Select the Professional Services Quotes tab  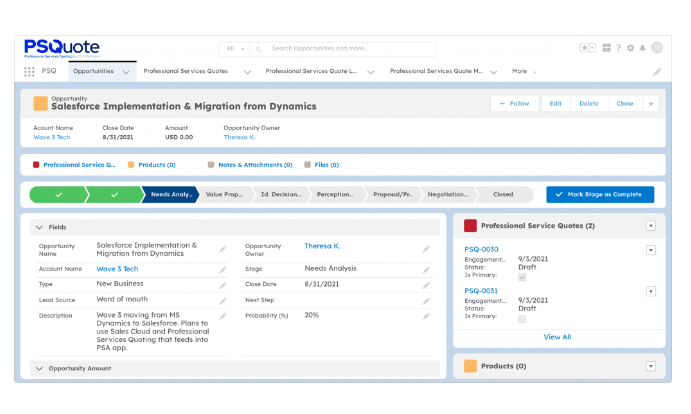[x=186, y=71]
